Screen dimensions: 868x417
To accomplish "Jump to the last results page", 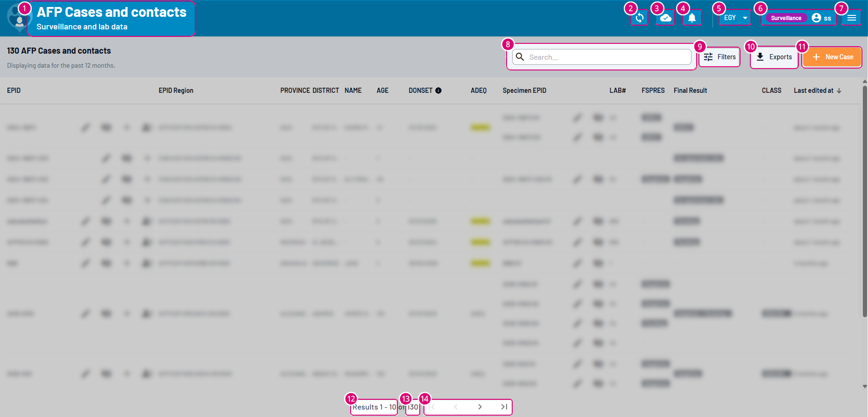I will pyautogui.click(x=504, y=407).
